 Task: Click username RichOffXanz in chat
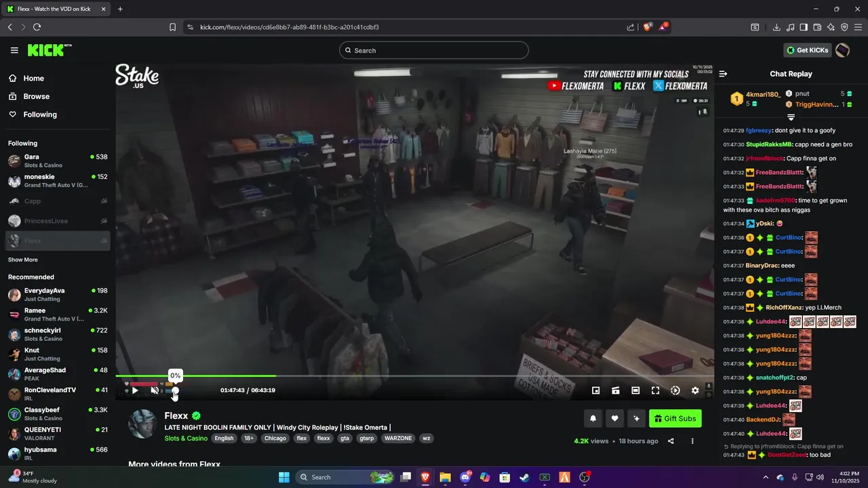pos(785,308)
